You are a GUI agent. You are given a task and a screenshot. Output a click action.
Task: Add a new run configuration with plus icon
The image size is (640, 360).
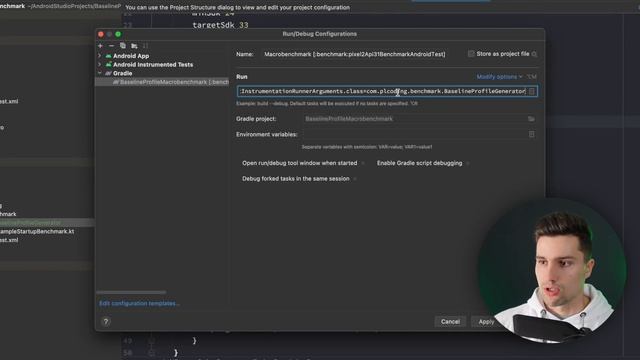point(100,46)
